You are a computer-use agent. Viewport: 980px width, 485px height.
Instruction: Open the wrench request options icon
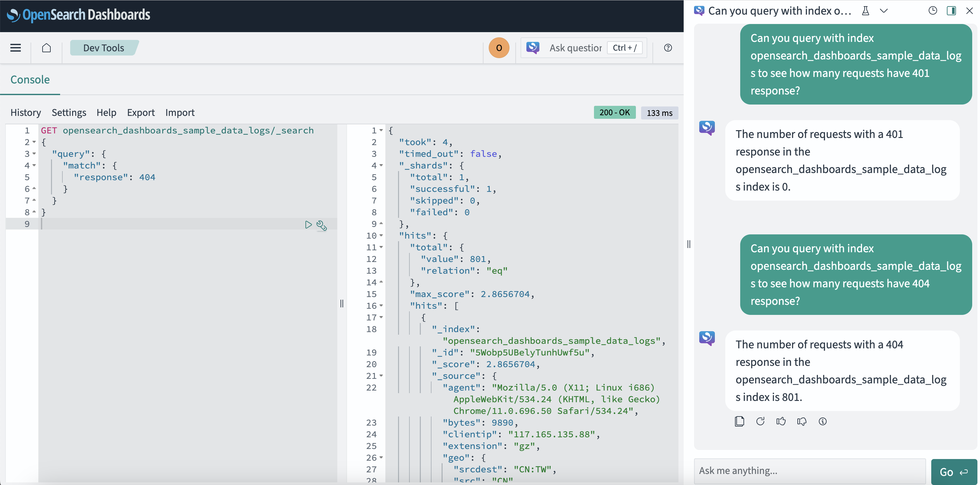pyautogui.click(x=322, y=225)
